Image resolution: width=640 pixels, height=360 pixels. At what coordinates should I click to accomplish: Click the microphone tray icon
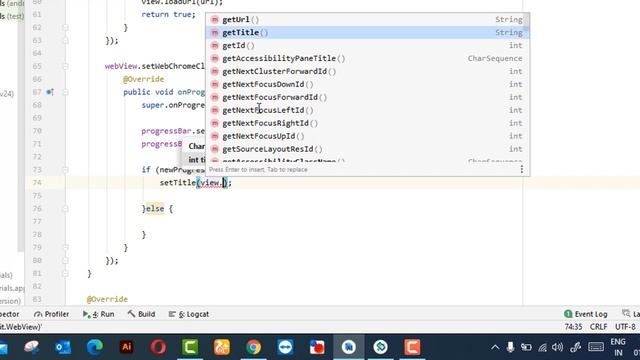(510, 347)
